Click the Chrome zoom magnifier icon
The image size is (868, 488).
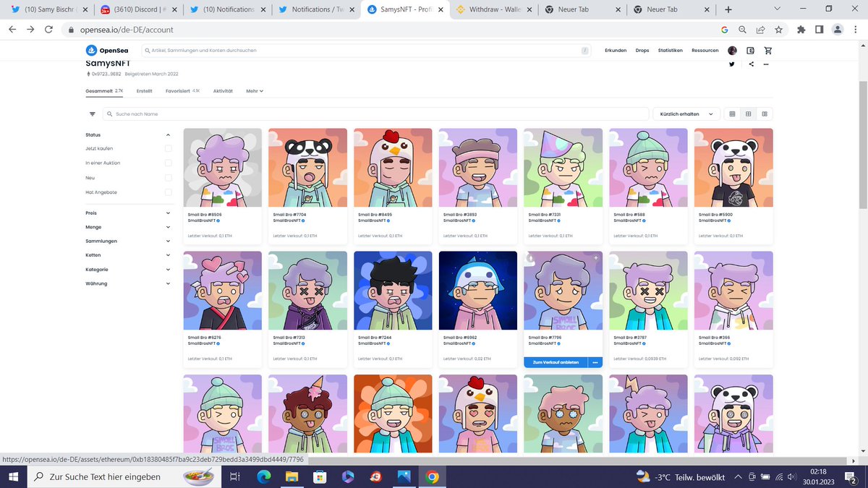point(742,30)
